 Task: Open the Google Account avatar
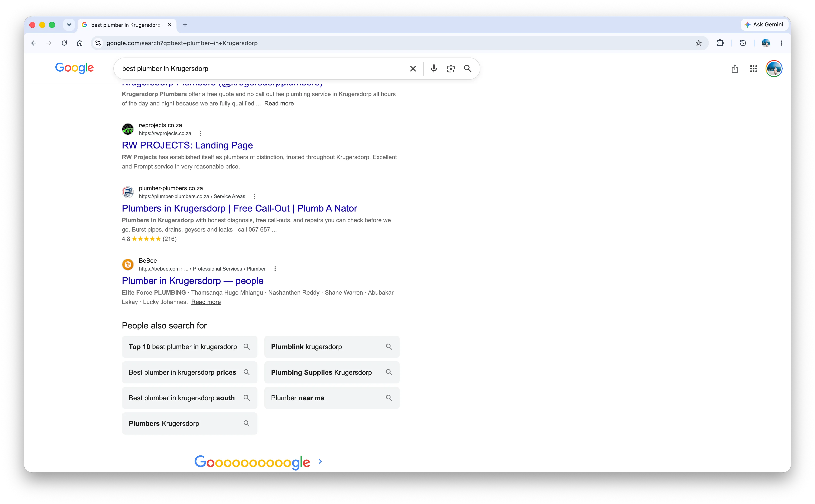(774, 69)
